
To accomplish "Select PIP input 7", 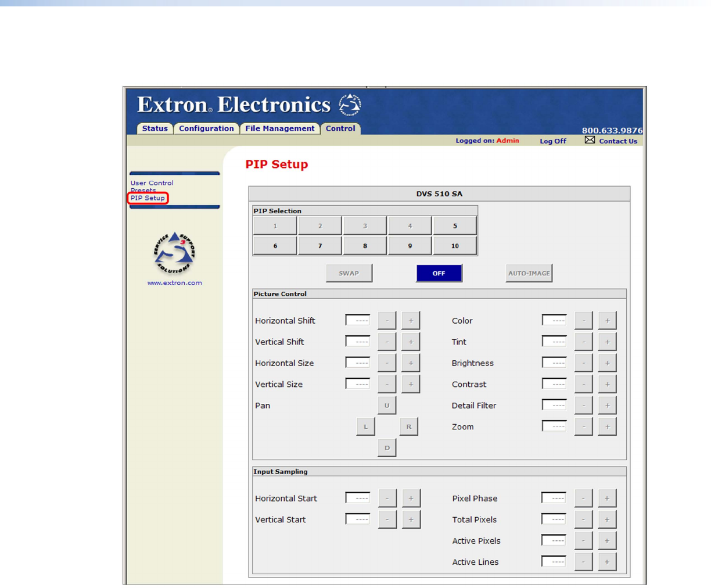I will coord(320,246).
